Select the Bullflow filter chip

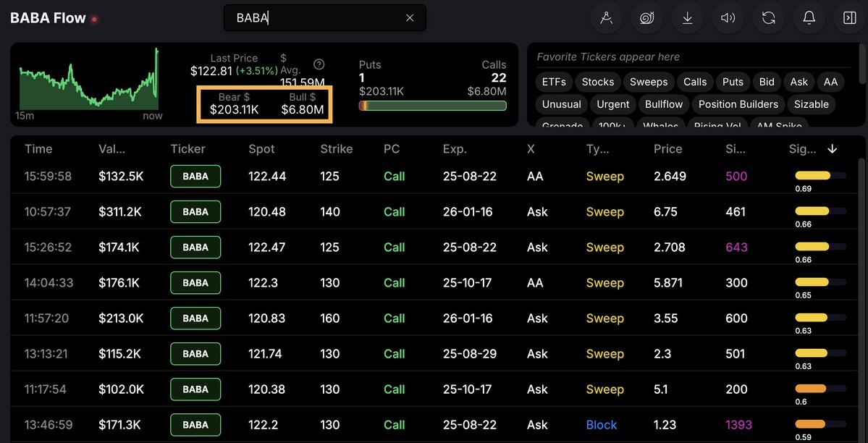coord(664,104)
